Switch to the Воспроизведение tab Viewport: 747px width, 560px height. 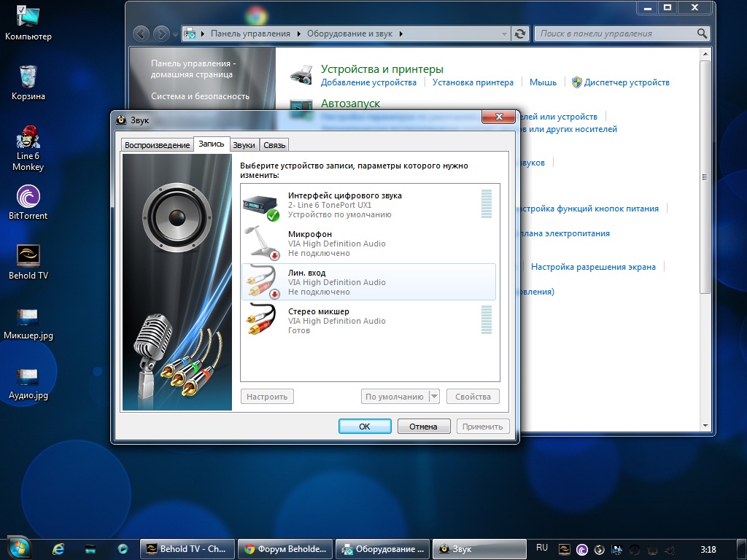click(157, 145)
